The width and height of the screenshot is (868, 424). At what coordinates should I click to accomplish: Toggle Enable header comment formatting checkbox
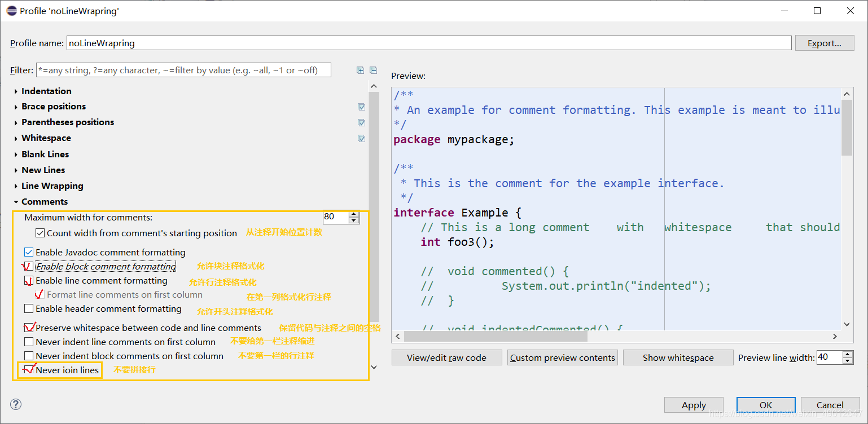coord(29,308)
